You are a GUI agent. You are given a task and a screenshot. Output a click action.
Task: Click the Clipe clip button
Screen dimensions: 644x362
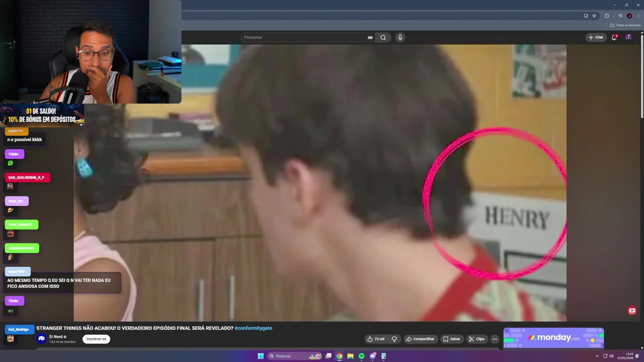point(476,339)
